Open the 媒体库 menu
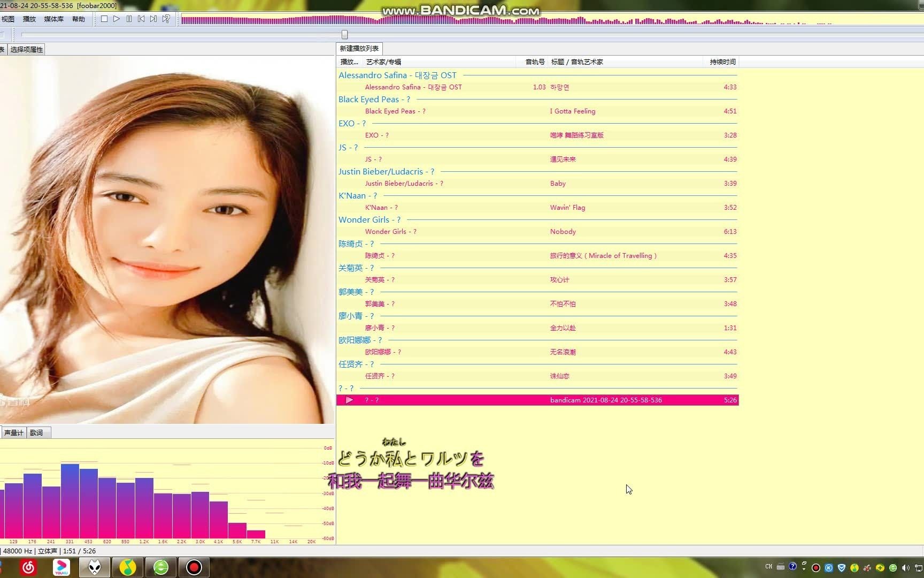 pos(53,19)
